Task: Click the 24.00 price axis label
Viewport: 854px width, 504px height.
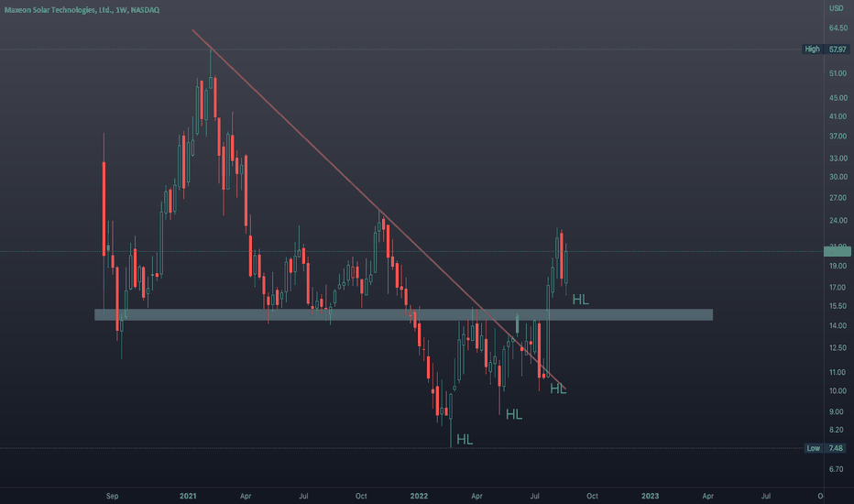Action: pos(838,220)
